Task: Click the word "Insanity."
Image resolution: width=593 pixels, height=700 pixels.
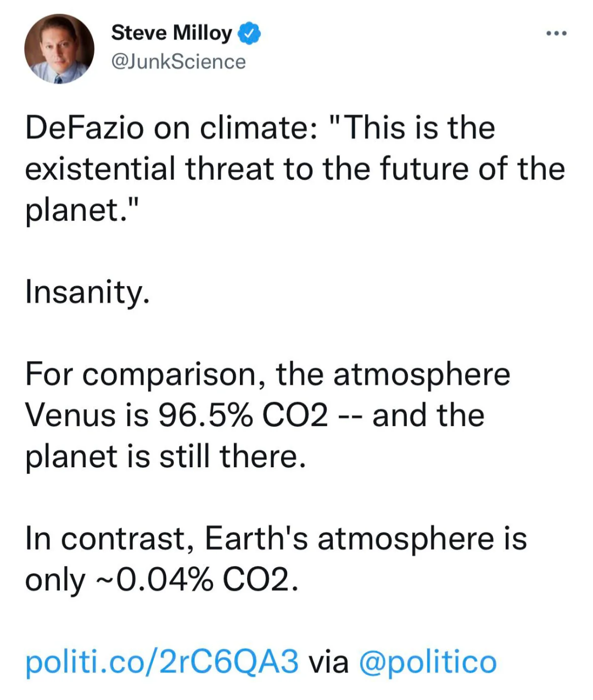Action: pyautogui.click(x=87, y=292)
